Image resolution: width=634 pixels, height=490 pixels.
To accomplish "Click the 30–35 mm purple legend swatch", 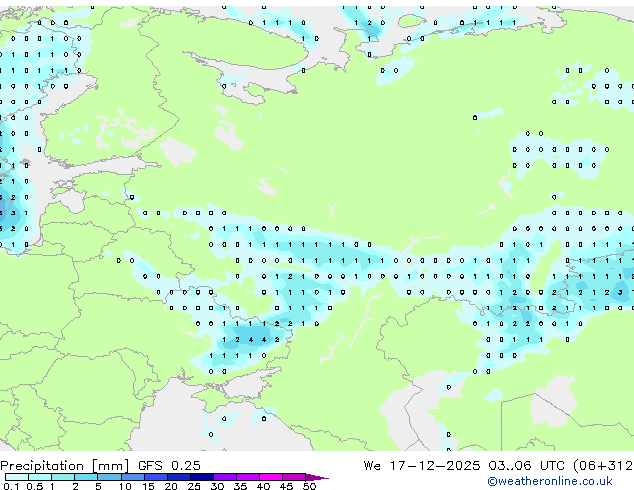I will coord(225,477).
